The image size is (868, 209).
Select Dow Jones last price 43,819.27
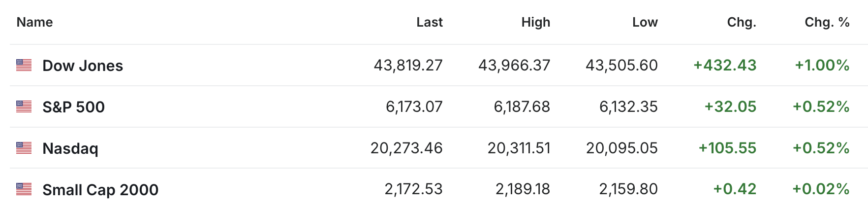(408, 65)
